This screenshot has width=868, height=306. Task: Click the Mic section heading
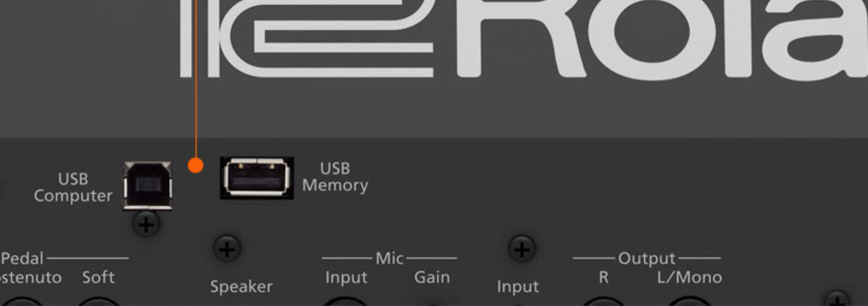click(x=389, y=258)
